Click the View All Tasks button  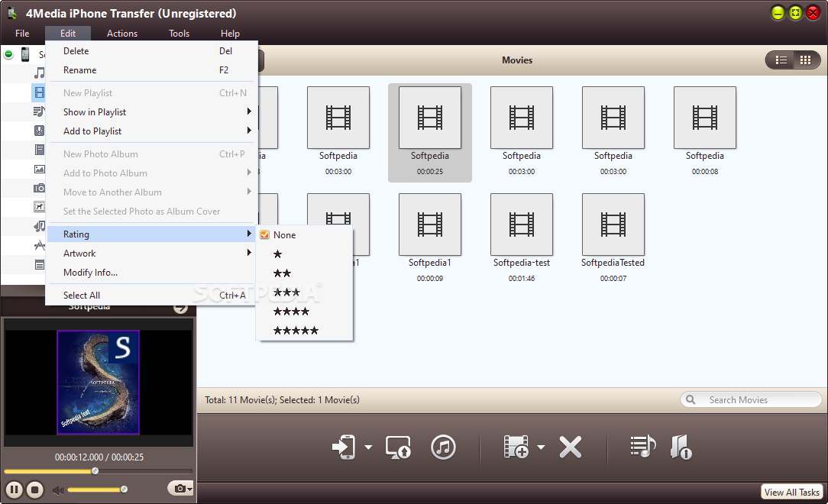point(791,492)
